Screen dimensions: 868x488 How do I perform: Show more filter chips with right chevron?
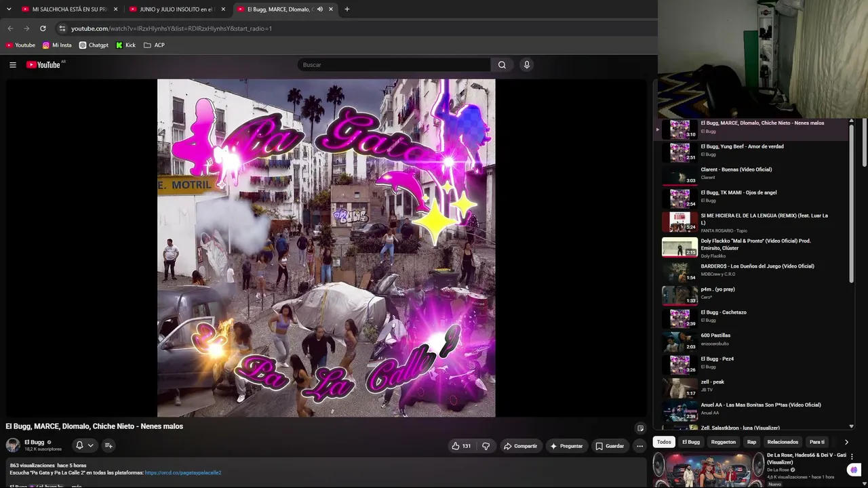(x=846, y=442)
